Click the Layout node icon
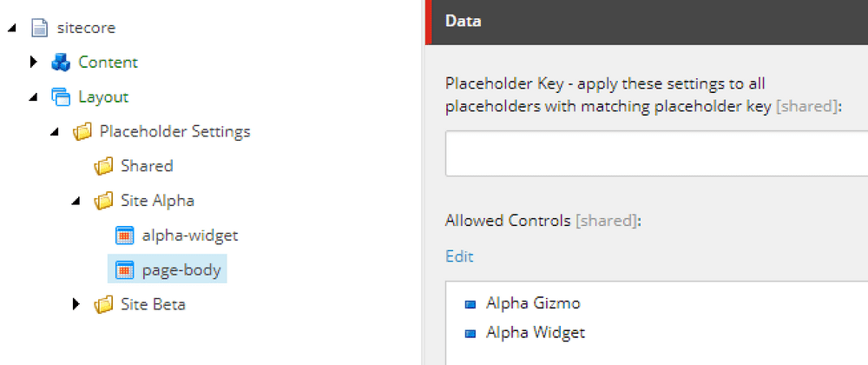 [60, 96]
